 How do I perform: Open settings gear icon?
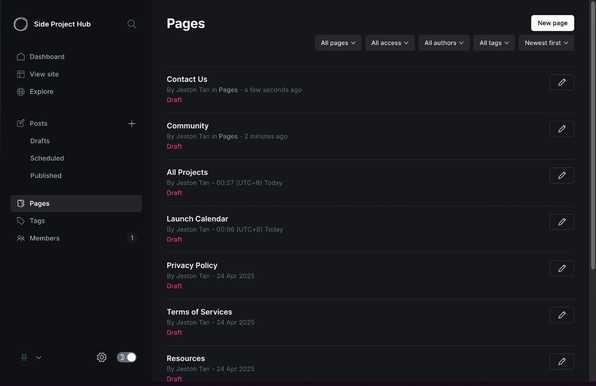click(101, 357)
